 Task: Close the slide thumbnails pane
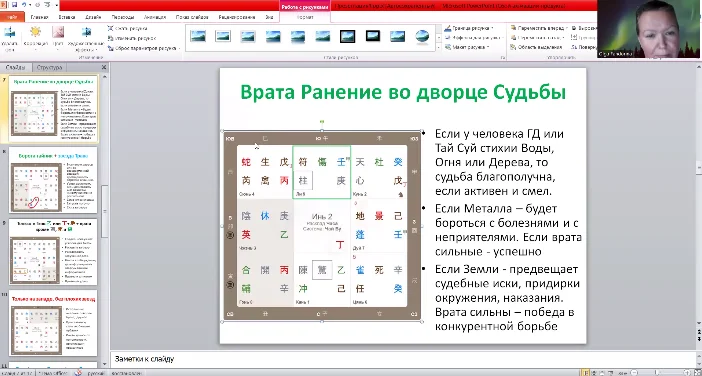(104, 67)
